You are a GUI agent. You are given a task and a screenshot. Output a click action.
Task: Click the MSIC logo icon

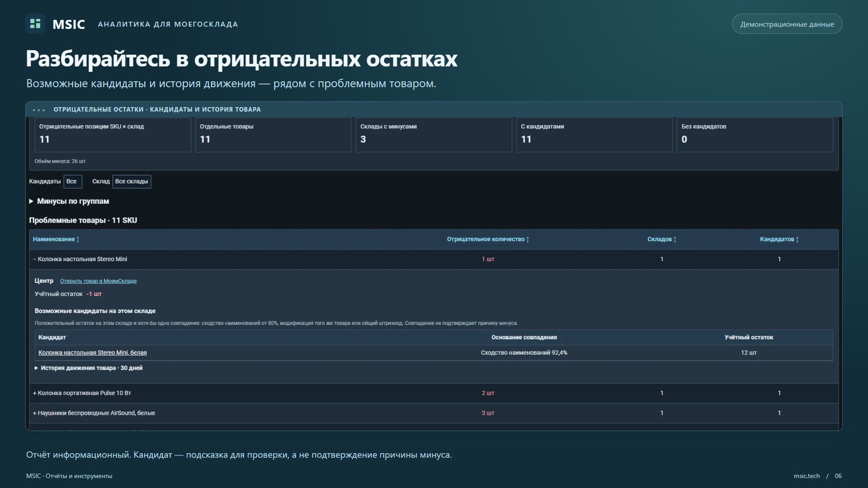35,23
